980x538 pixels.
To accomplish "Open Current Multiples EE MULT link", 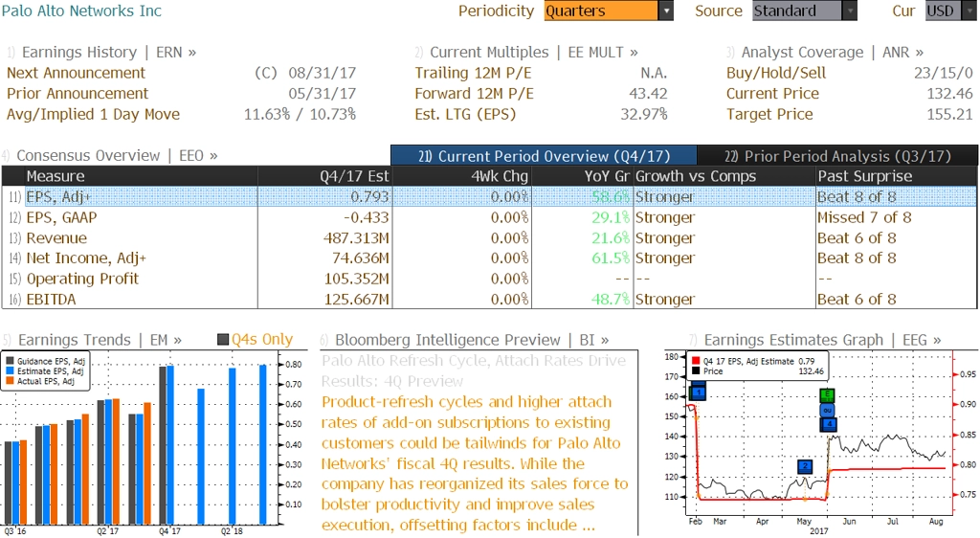I will point(534,52).
